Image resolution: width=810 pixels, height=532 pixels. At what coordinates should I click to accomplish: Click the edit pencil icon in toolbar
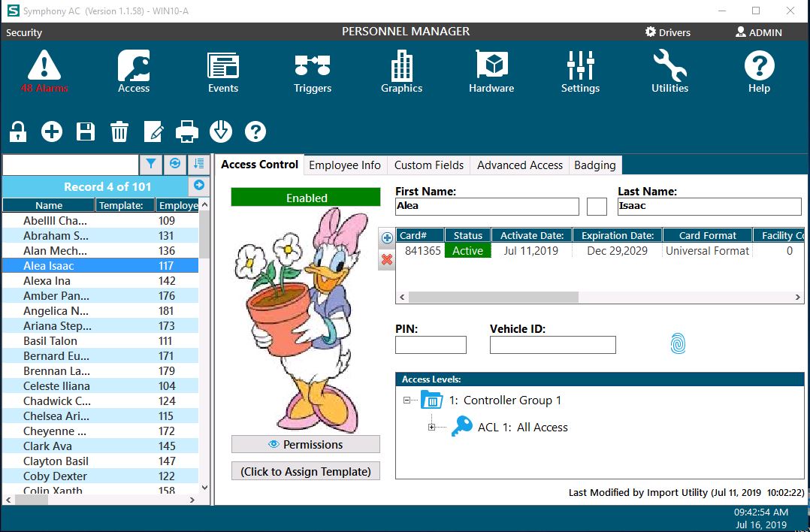coord(153,131)
